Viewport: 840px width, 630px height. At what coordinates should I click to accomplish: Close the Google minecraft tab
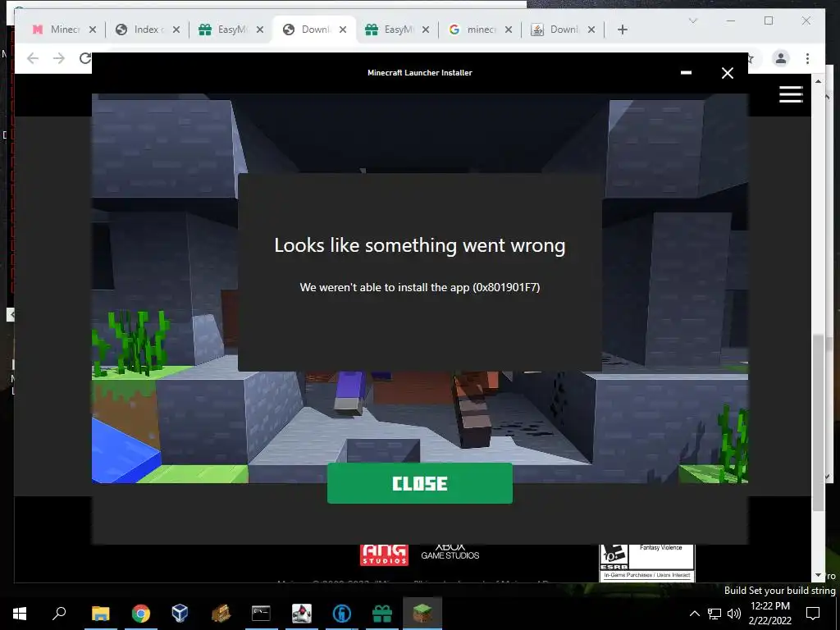pos(509,30)
